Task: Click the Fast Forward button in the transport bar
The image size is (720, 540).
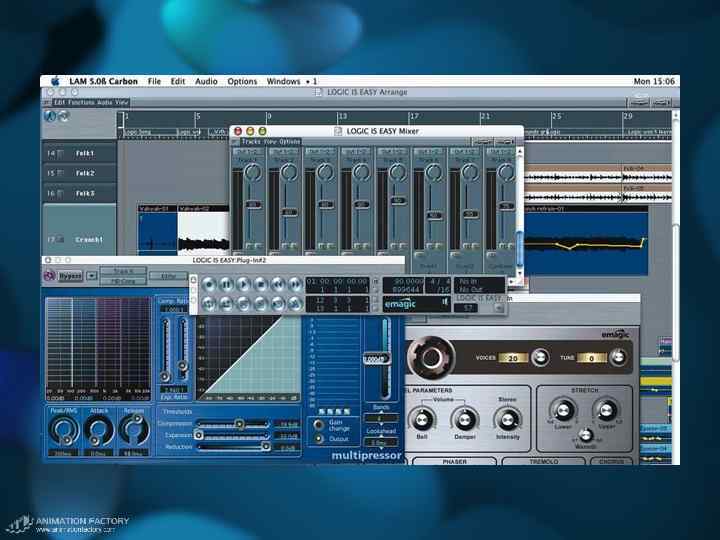Action: pos(295,285)
